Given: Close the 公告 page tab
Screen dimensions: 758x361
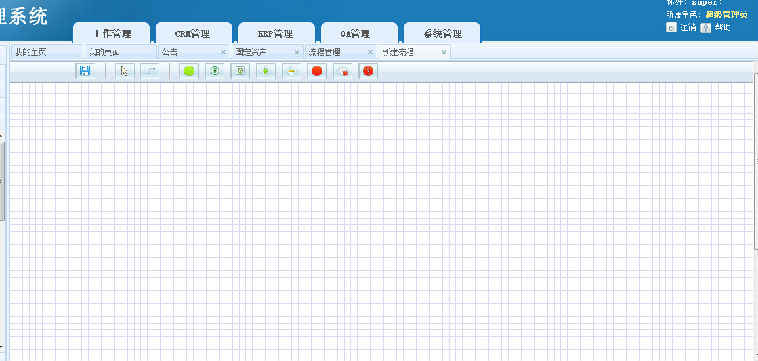Looking at the screenshot, I should pyautogui.click(x=224, y=52).
